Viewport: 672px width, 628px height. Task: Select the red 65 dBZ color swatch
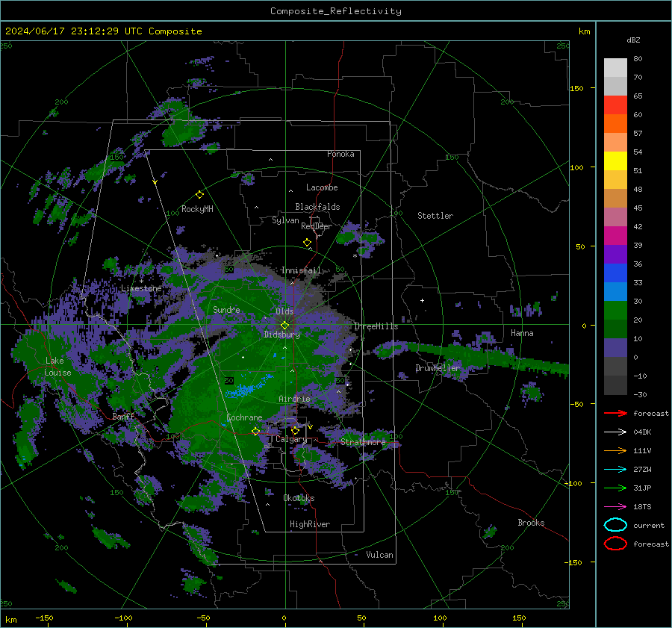tap(615, 105)
